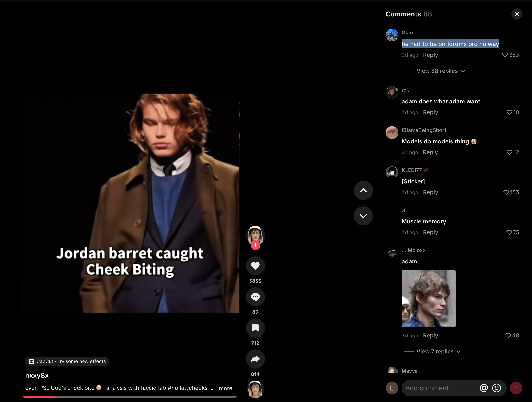Open the image attached to Moloxx's comment

point(428,299)
